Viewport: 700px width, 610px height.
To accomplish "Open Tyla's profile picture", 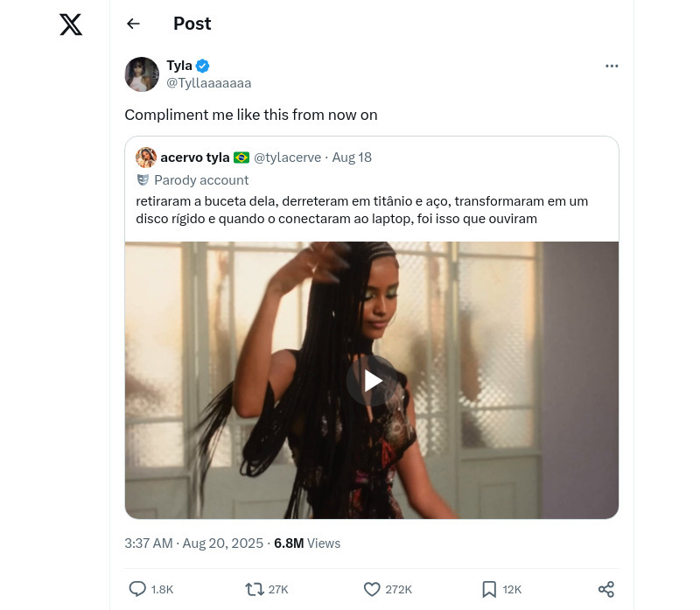I will 142,74.
